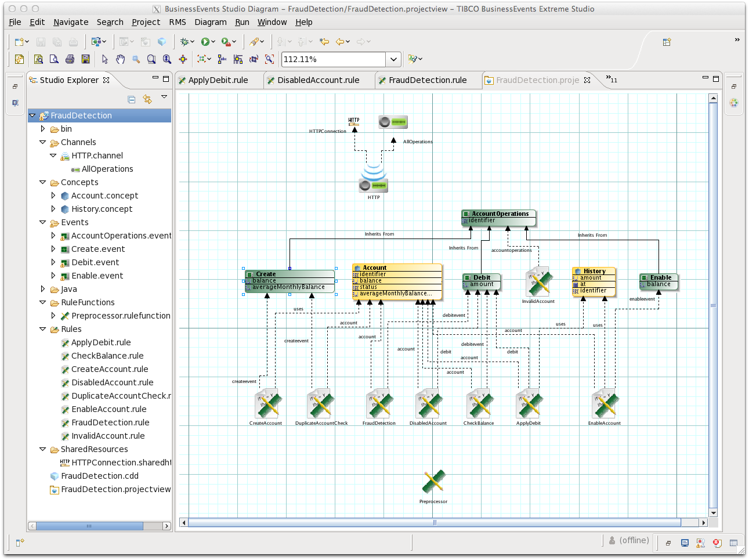749x560 pixels.
Task: Click the zoom percentage input field
Action: pos(334,59)
